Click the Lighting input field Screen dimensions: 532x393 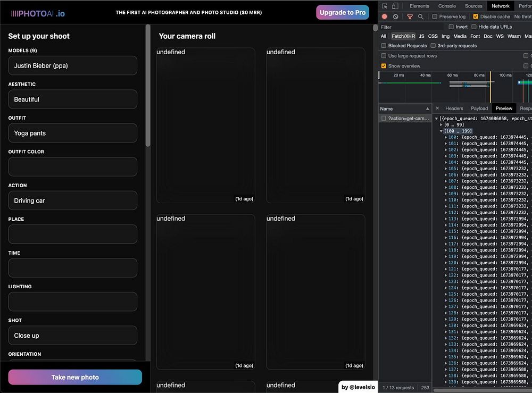tap(72, 302)
